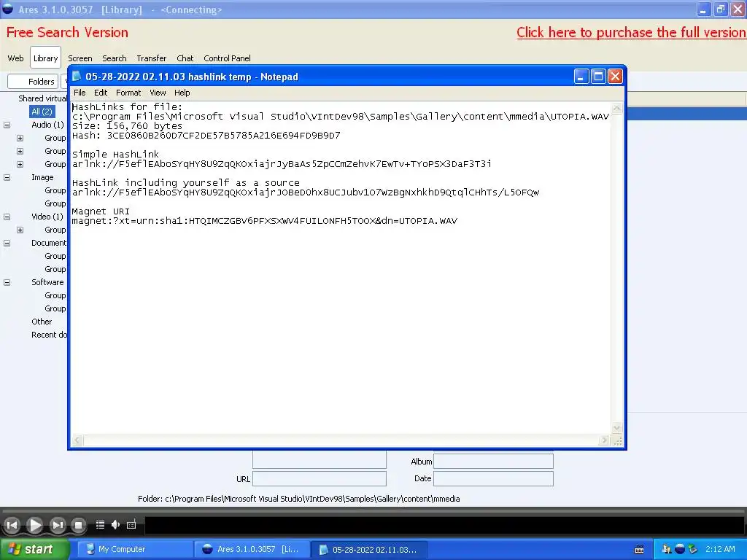Viewport: 747px width, 560px height.
Task: Click the Date input field
Action: (x=494, y=478)
